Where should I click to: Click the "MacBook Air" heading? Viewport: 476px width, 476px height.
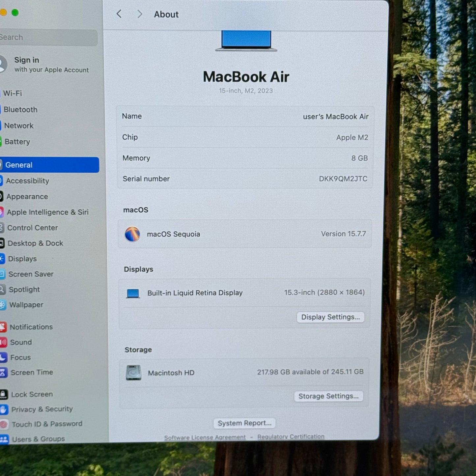[x=246, y=77]
